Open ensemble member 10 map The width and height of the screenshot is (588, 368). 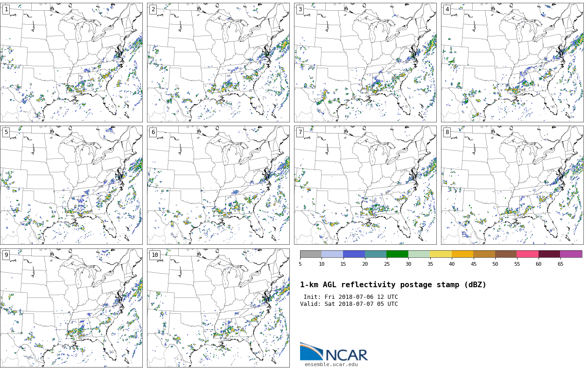pos(218,308)
